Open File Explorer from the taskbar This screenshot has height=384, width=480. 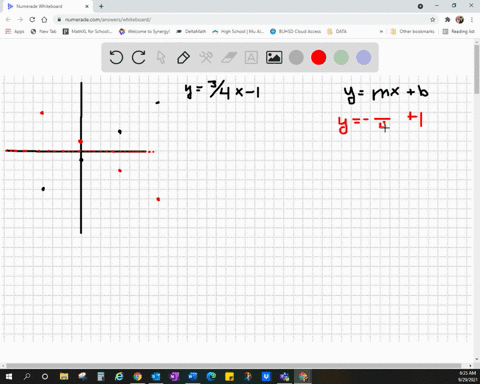tap(64, 377)
